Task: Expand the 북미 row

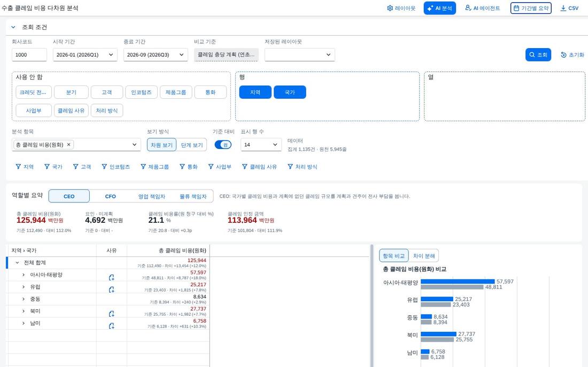Action: click(23, 311)
